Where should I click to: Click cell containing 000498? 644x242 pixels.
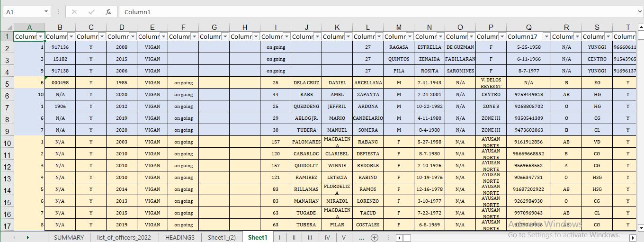tap(60, 83)
